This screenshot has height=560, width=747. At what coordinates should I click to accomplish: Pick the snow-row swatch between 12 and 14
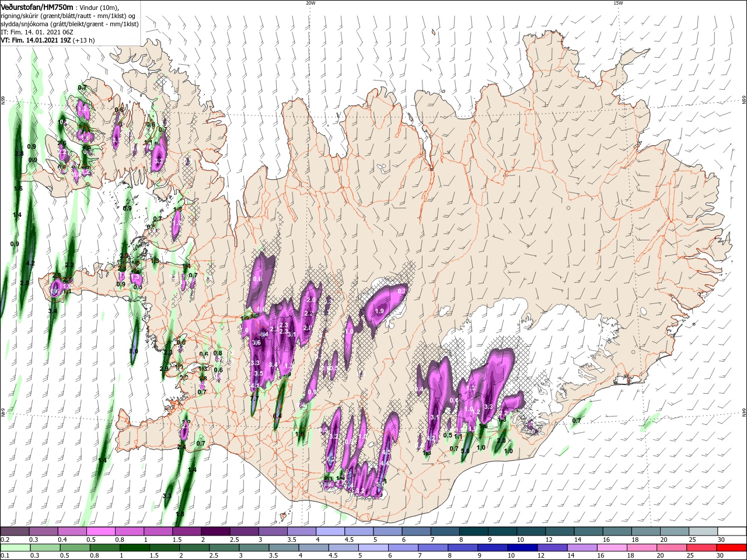coord(560,531)
